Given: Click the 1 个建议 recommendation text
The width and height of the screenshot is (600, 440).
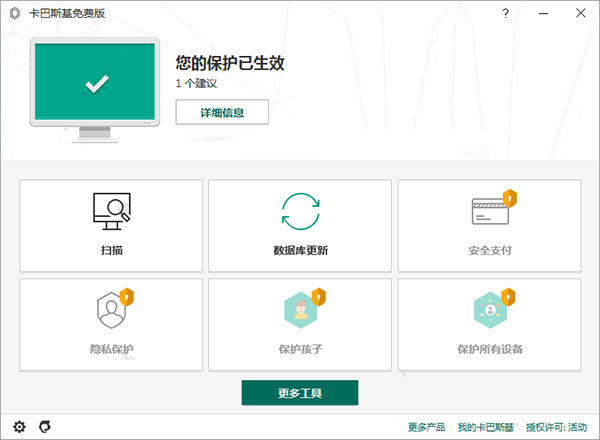Looking at the screenshot, I should point(198,83).
